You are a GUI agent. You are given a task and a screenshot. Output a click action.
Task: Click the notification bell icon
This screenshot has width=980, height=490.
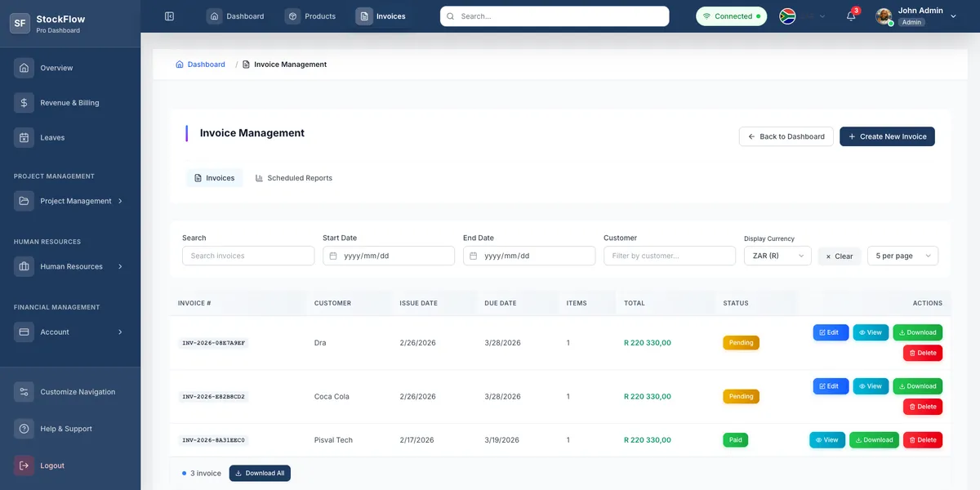849,16
